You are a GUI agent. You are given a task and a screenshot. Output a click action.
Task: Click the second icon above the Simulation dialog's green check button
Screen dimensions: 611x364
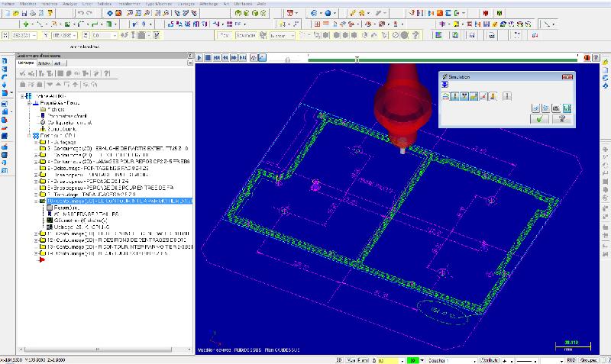[x=545, y=108]
